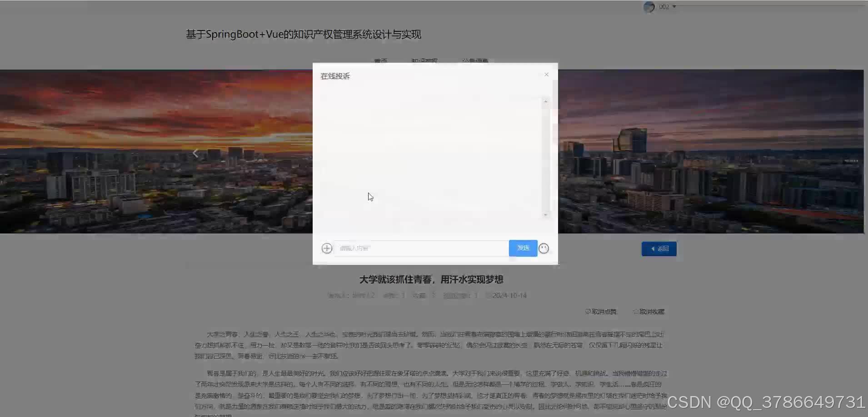Toggle off the favorite via 取消收藏
The width and height of the screenshot is (868, 417).
click(652, 311)
